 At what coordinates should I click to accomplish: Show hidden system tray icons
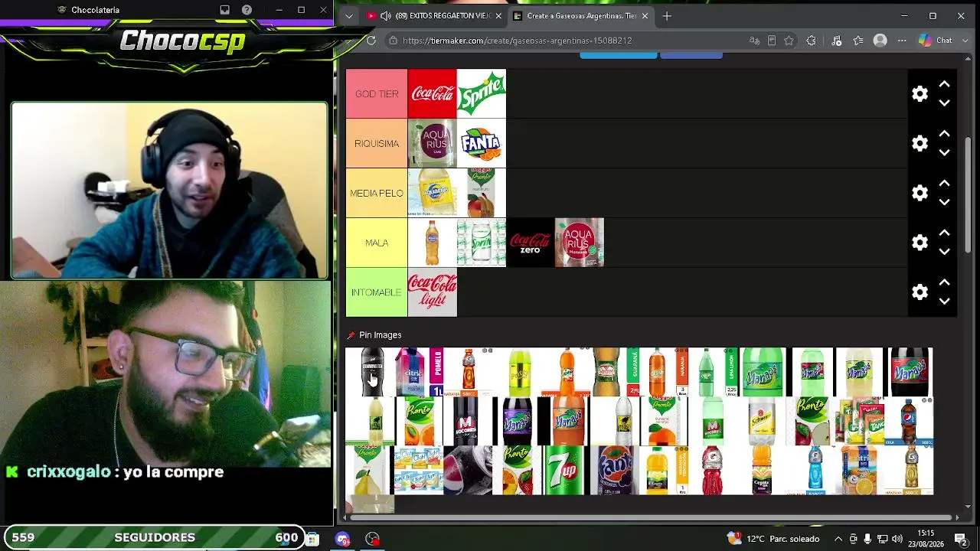coord(838,539)
